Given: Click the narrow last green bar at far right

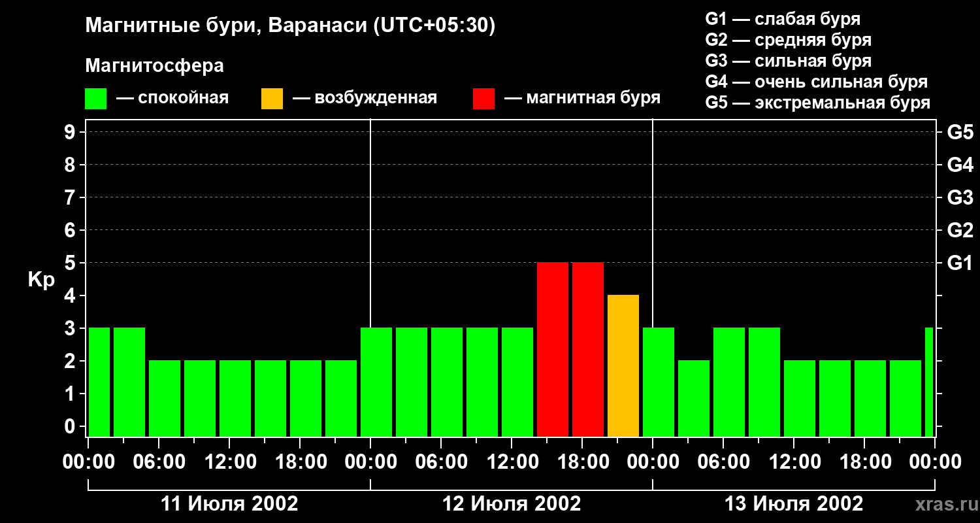Looking at the screenshot, I should pyautogui.click(x=929, y=382).
